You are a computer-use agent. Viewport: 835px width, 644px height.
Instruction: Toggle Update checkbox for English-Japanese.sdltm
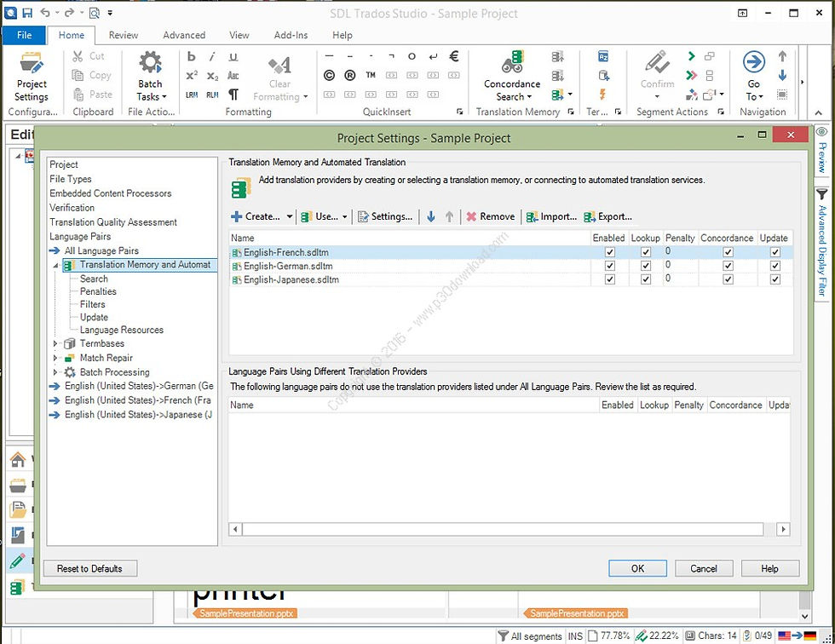click(775, 279)
